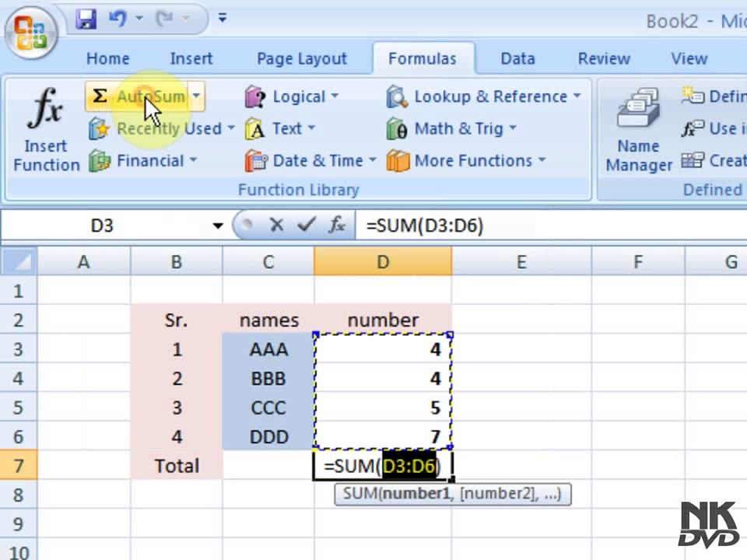Open the More Functions menu
The height and width of the screenshot is (560, 747).
pyautogui.click(x=466, y=161)
